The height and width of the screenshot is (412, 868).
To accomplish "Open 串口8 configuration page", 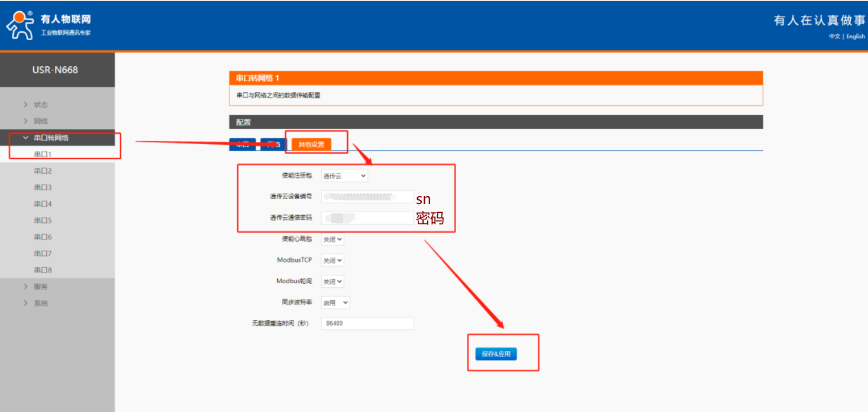I will pos(43,270).
